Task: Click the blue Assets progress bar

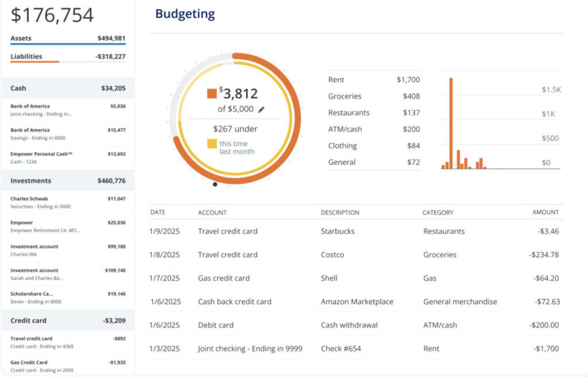Action: tap(68, 45)
